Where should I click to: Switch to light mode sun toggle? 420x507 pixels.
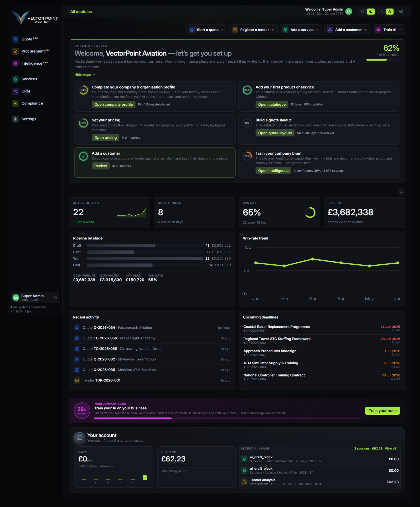coord(362,12)
